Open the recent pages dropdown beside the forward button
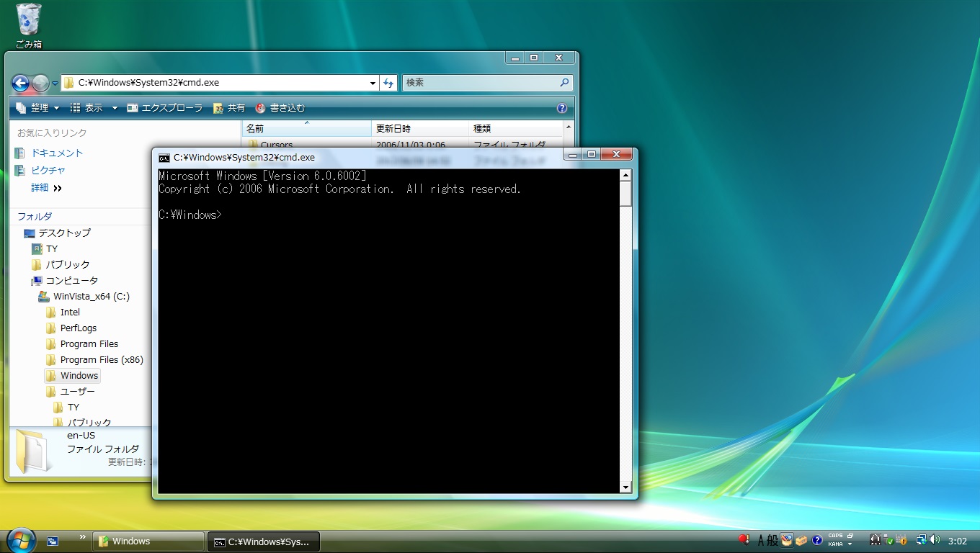 55,84
